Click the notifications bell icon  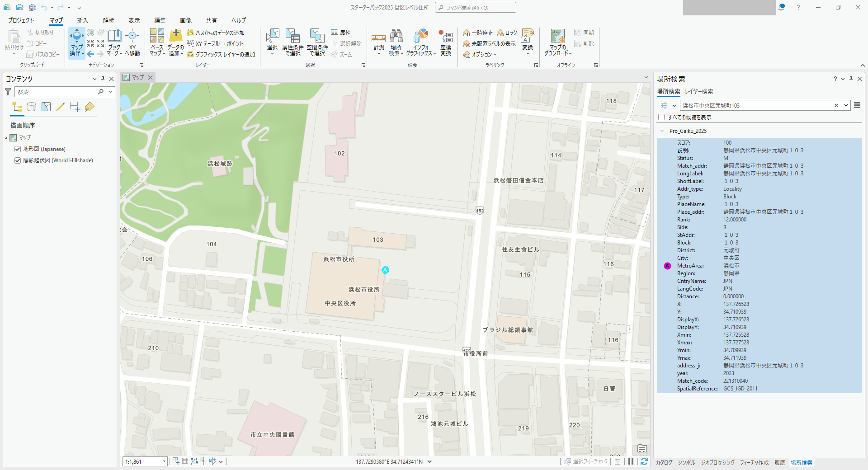point(782,7)
